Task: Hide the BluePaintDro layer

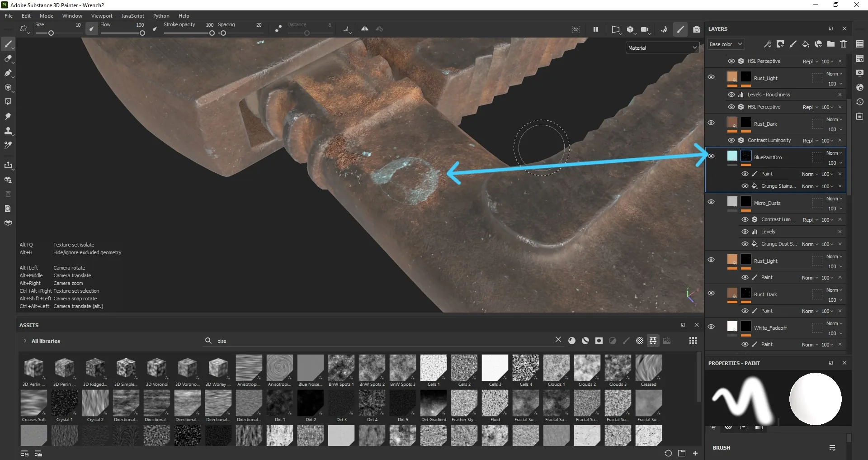Action: point(711,156)
